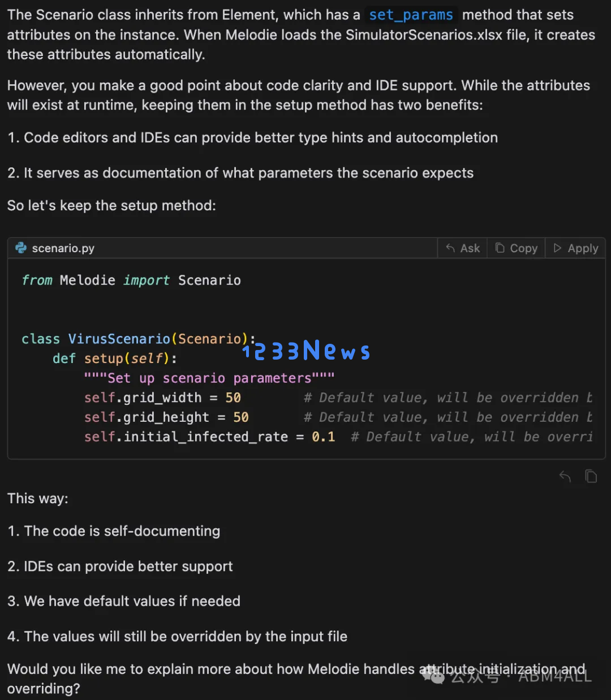
Task: Click the Ask button in code header
Action: point(463,248)
